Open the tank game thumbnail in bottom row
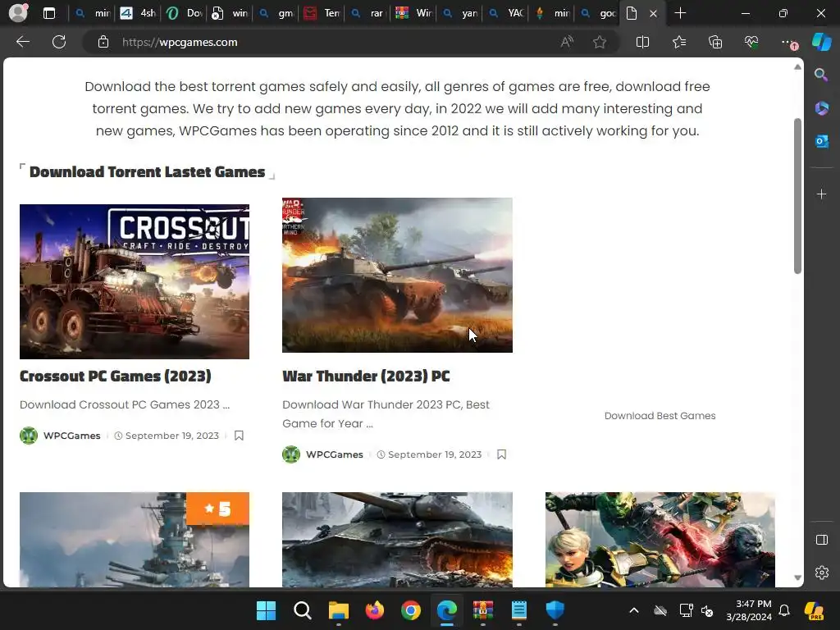This screenshot has height=630, width=840. point(397,540)
